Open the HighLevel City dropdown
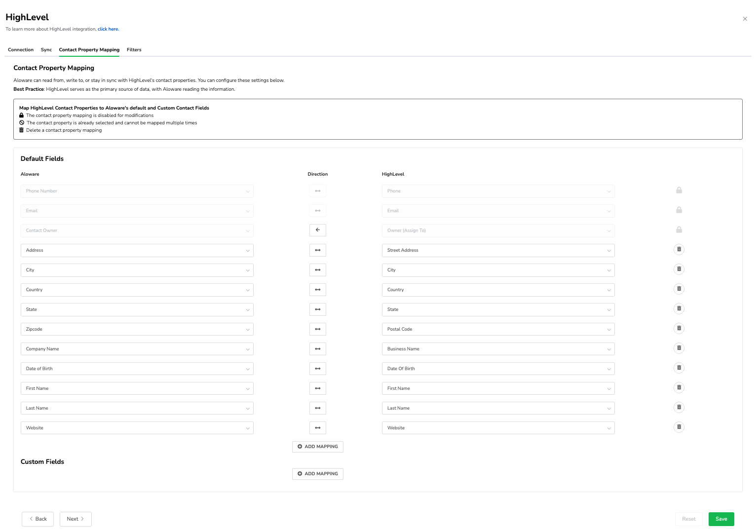 pyautogui.click(x=498, y=270)
